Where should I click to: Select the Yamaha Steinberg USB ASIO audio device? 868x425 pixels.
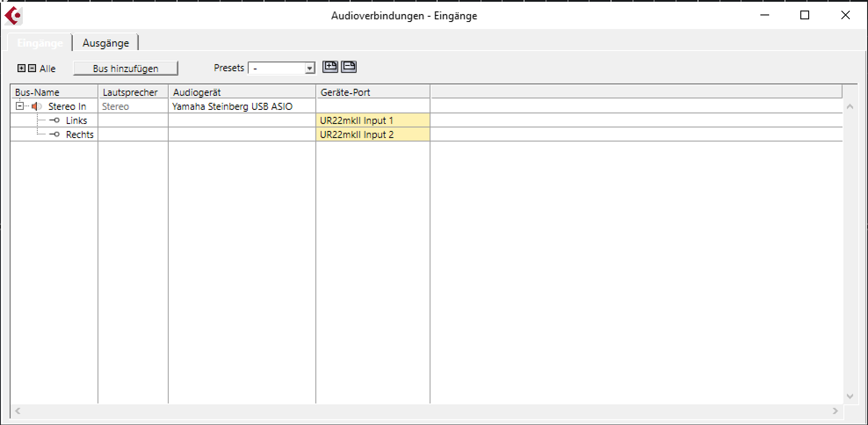pos(232,106)
